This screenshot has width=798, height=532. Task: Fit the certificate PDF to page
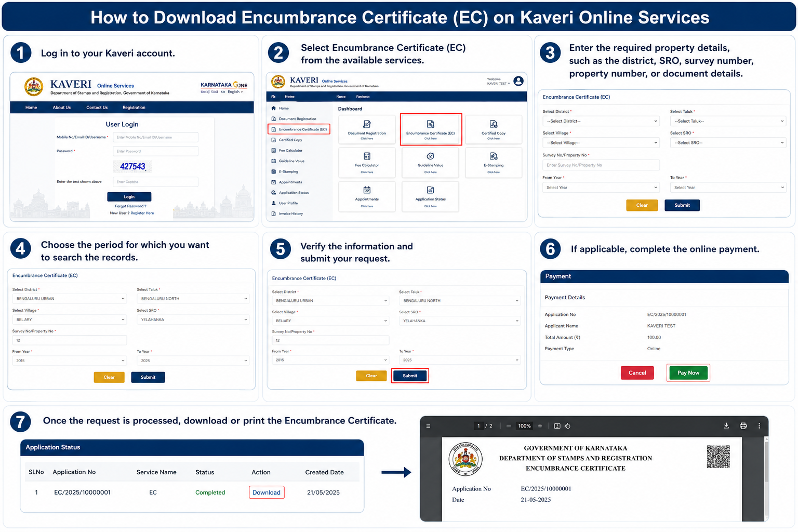pyautogui.click(x=557, y=426)
